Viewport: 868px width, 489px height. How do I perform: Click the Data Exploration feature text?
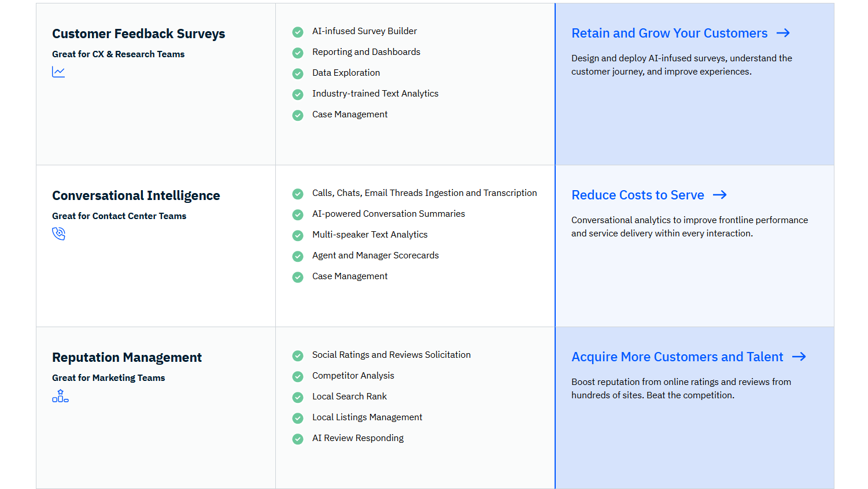click(346, 73)
